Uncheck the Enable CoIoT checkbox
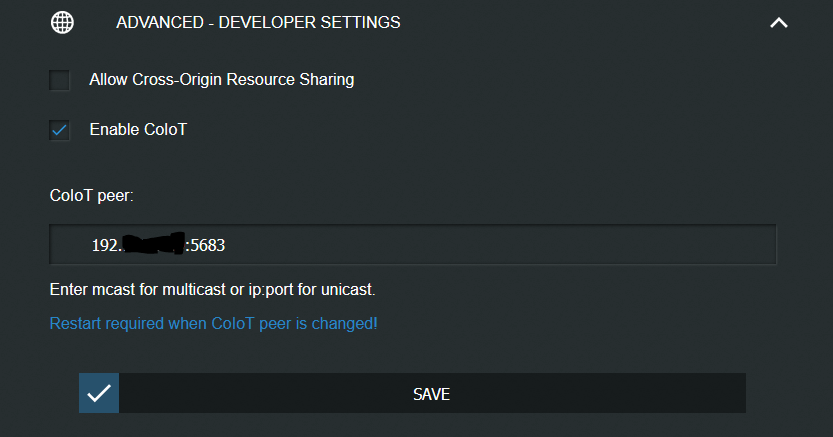This screenshot has height=437, width=833. [x=60, y=130]
